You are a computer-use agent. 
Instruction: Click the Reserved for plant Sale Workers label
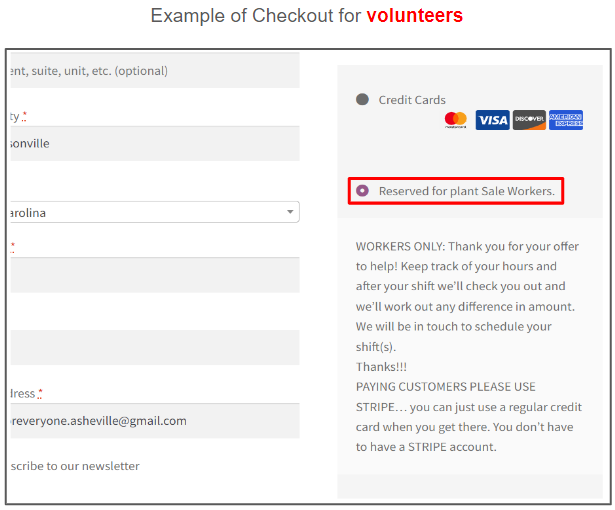tap(467, 191)
